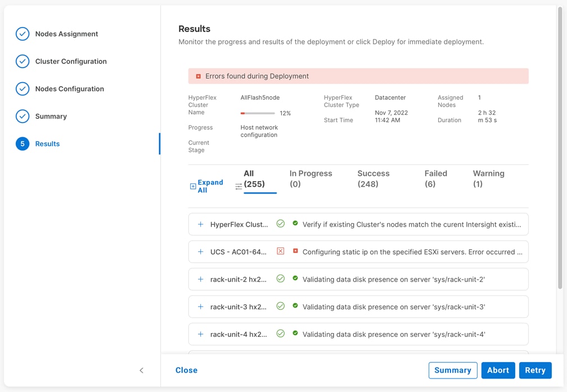Click the small green dot on rack-unit-2 row
This screenshot has height=392, width=567.
[x=295, y=278]
